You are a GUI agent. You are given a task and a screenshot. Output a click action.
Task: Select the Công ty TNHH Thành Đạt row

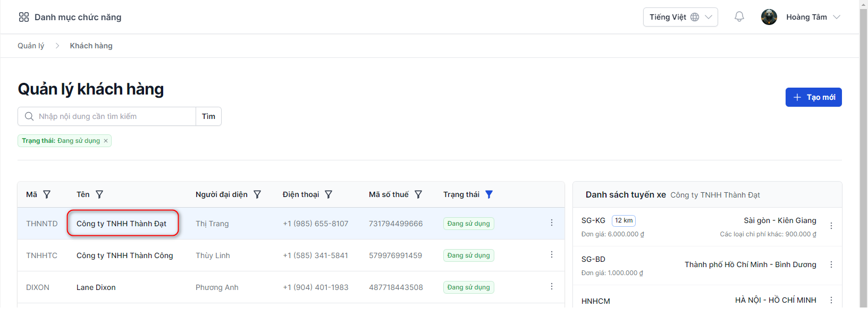[122, 224]
